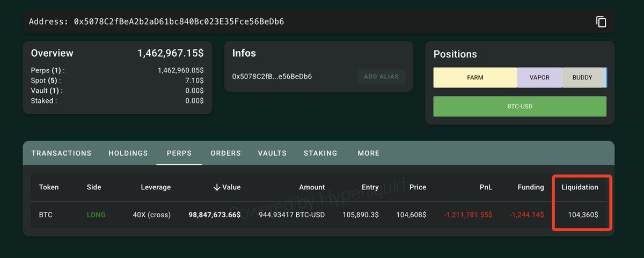The width and height of the screenshot is (644, 258).
Task: Open the STAKING tab
Action: (x=320, y=153)
